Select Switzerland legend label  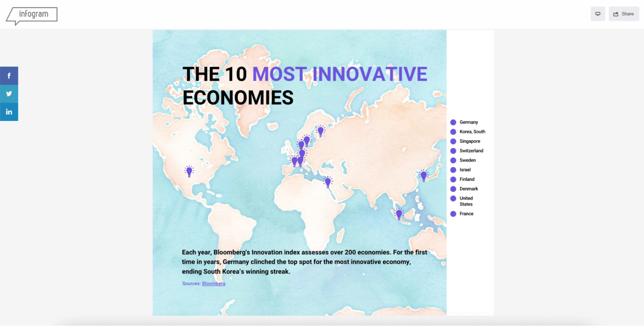471,151
